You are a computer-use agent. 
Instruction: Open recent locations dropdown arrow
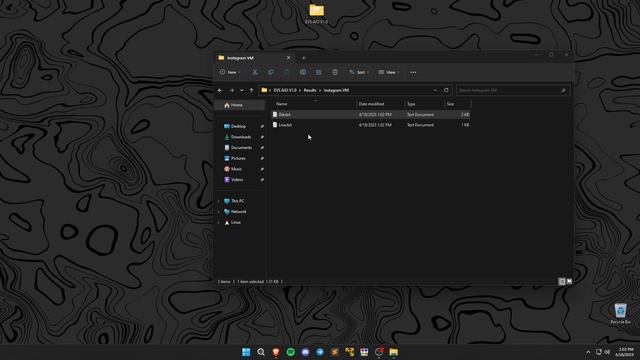point(242,90)
